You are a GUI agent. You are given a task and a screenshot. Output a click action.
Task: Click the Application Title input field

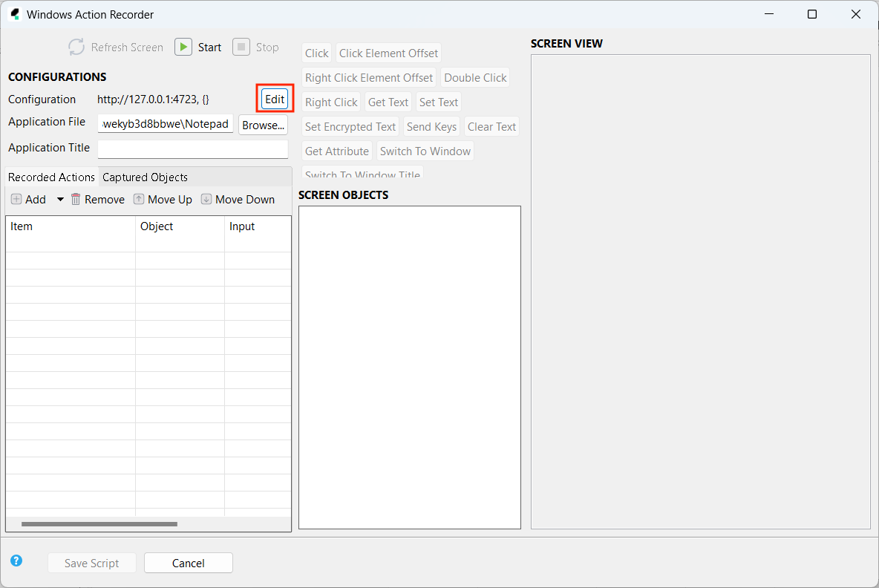click(x=192, y=148)
